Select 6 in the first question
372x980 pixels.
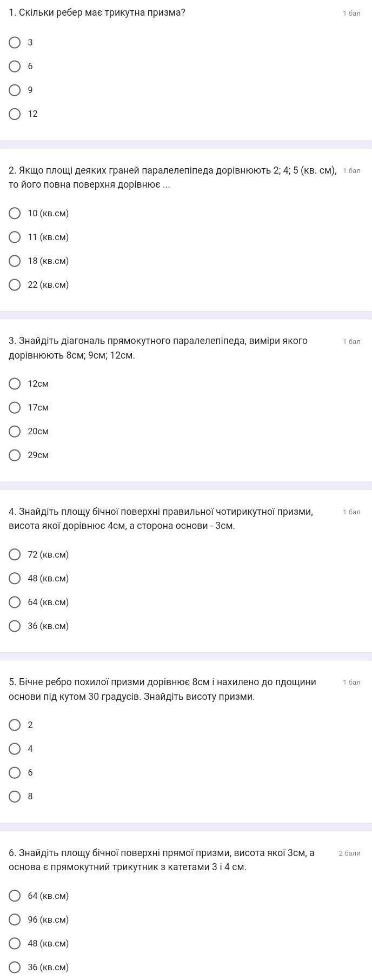coord(15,66)
